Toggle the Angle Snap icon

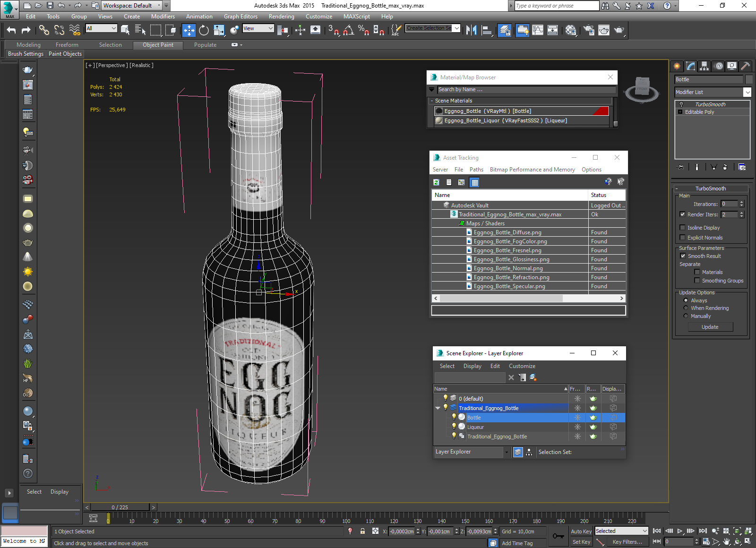pyautogui.click(x=349, y=30)
